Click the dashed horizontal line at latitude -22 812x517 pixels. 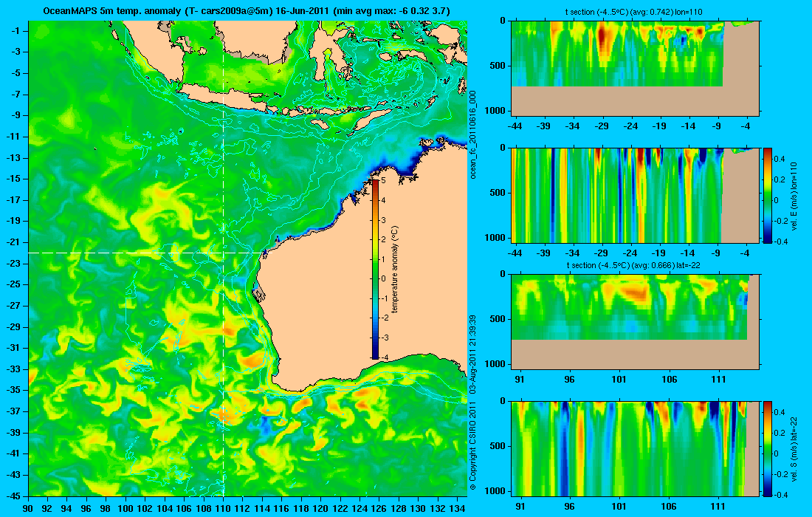(x=148, y=253)
